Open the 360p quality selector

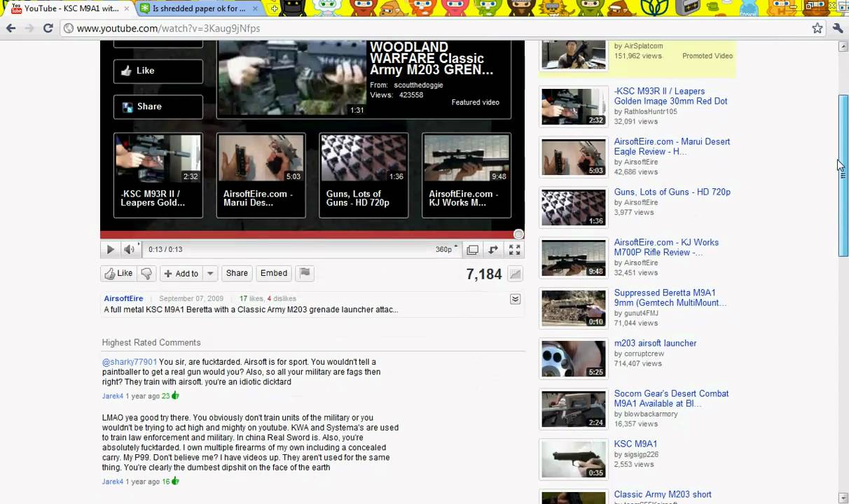click(x=446, y=249)
